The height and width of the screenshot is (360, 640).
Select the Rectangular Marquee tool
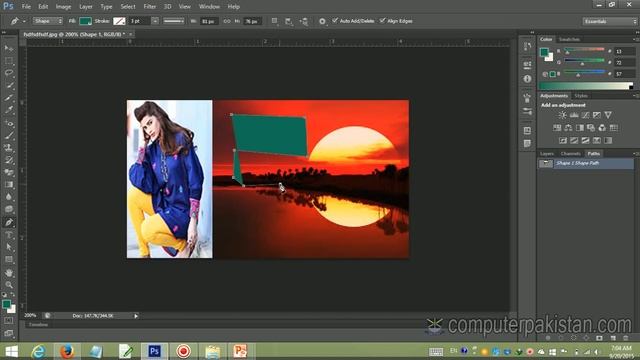tap(9, 61)
